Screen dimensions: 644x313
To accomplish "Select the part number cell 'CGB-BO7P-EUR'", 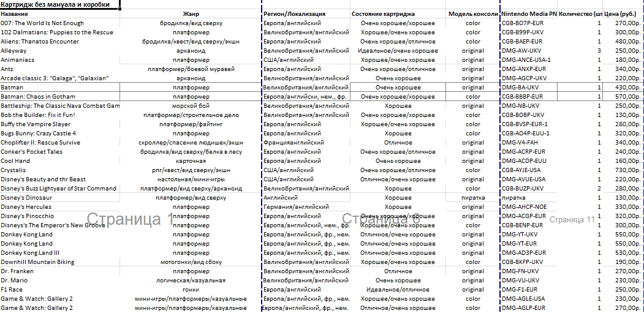I will (x=529, y=23).
